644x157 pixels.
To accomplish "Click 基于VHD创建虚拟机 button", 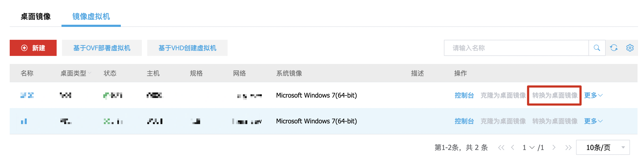I will [187, 48].
